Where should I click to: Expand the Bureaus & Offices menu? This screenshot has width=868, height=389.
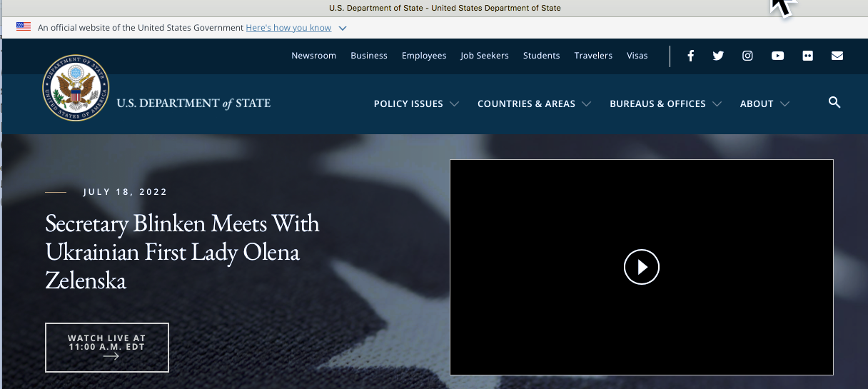[665, 103]
